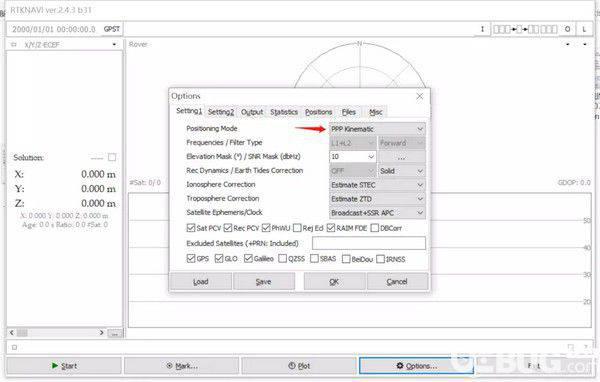Click the L log streams button

584,29
